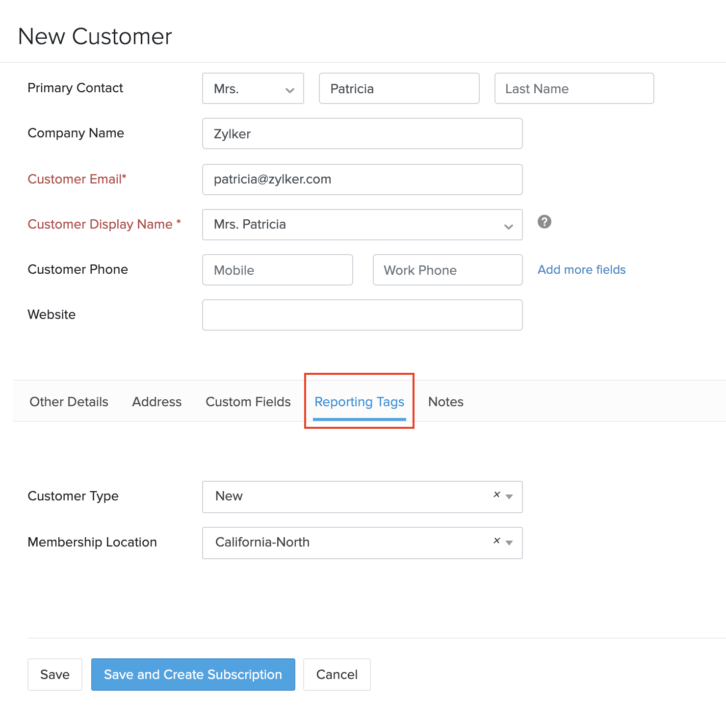
Task: Click the Mobile phone field
Action: tap(277, 270)
